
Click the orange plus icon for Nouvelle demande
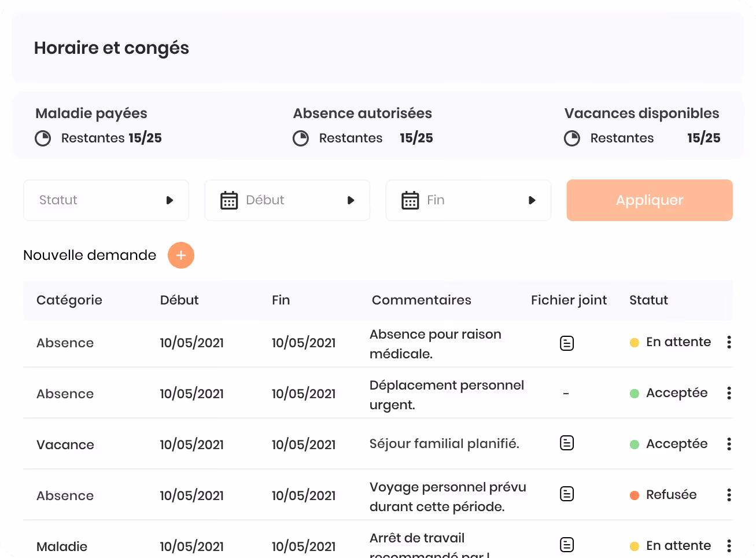pos(181,255)
